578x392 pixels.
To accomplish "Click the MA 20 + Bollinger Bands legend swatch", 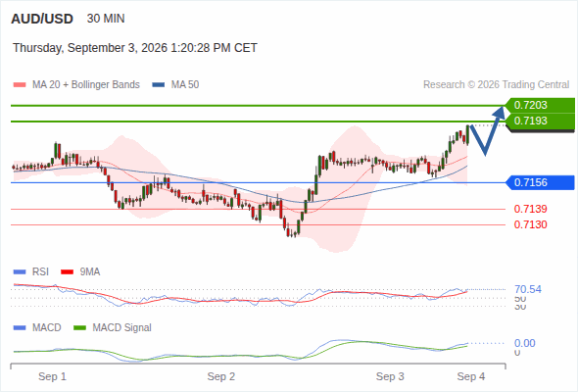I will click(x=20, y=85).
